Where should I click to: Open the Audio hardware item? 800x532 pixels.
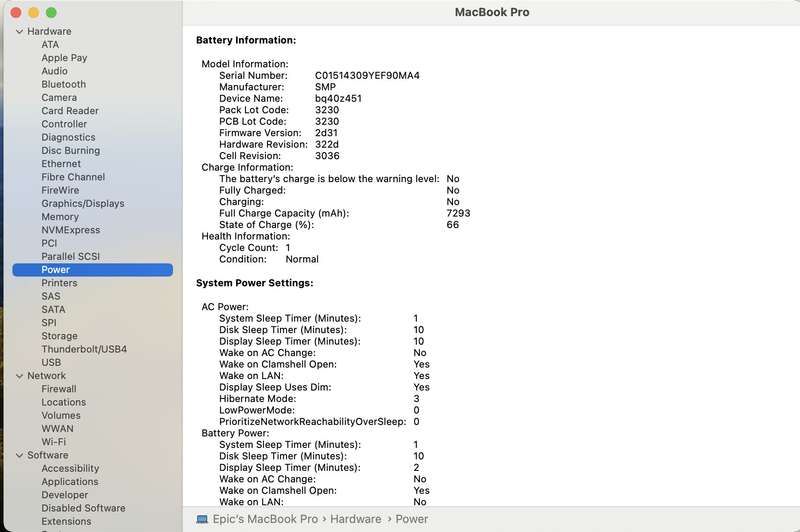(55, 71)
